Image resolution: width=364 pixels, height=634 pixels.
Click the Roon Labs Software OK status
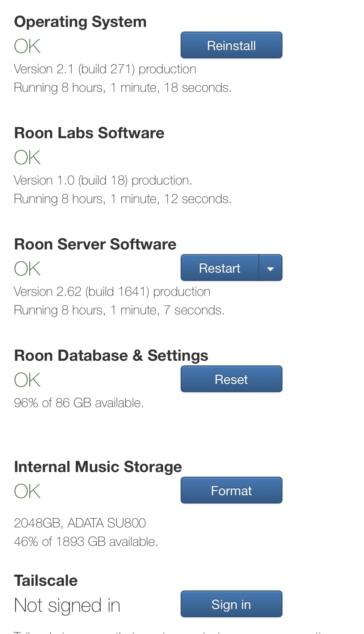pos(27,158)
